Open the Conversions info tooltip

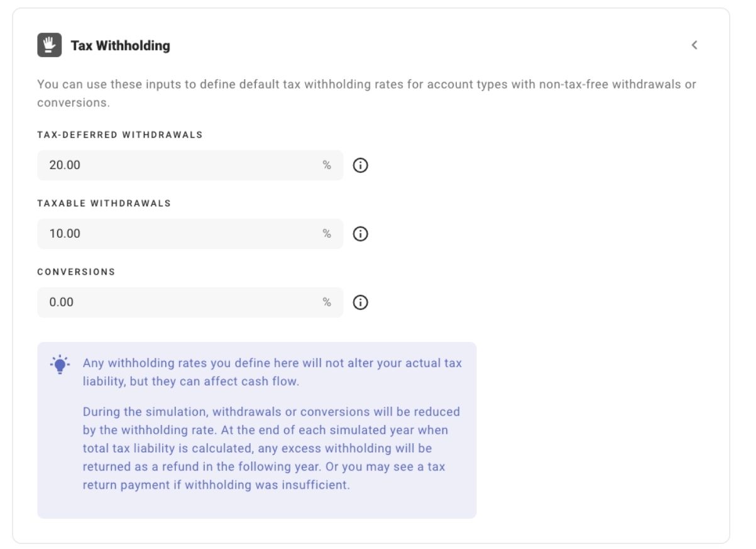pyautogui.click(x=361, y=302)
